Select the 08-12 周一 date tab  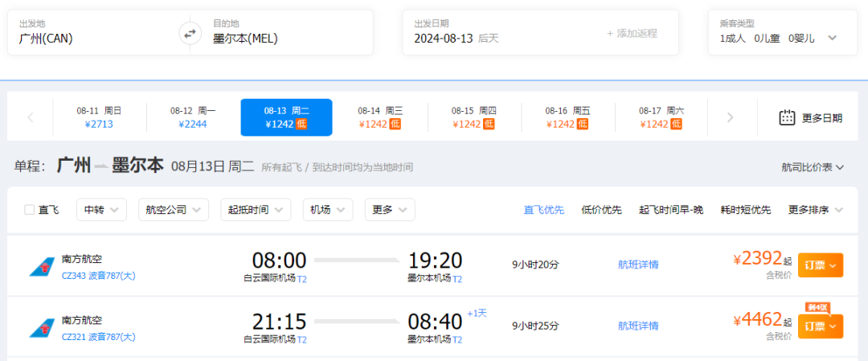click(x=193, y=117)
